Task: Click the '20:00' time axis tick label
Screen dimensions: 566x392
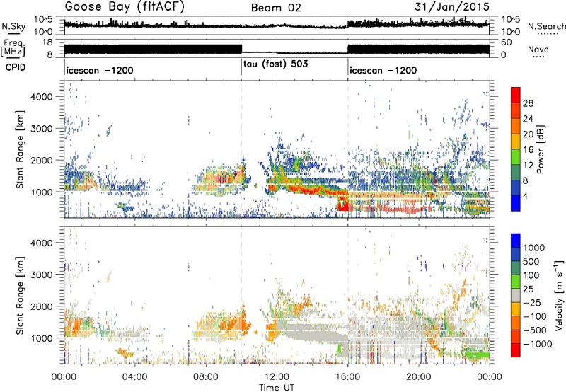Action: click(418, 377)
